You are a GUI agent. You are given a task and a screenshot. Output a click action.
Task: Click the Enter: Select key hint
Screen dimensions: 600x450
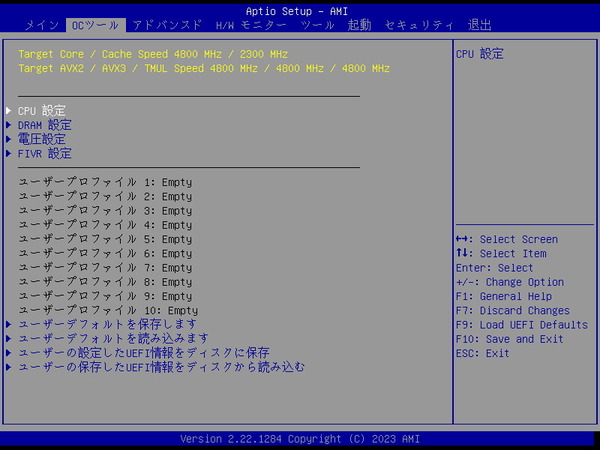coord(494,267)
